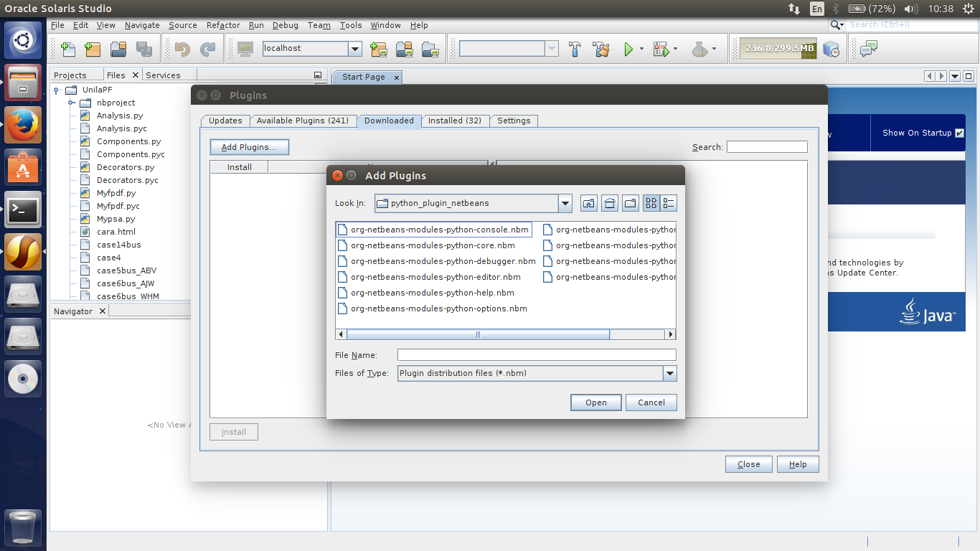Click the New File toolbar icon

pyautogui.click(x=68, y=49)
